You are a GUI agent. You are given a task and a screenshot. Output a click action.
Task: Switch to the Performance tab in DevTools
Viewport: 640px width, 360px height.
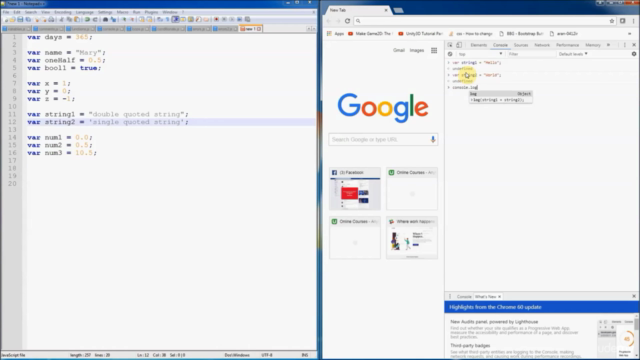pyautogui.click(x=567, y=45)
